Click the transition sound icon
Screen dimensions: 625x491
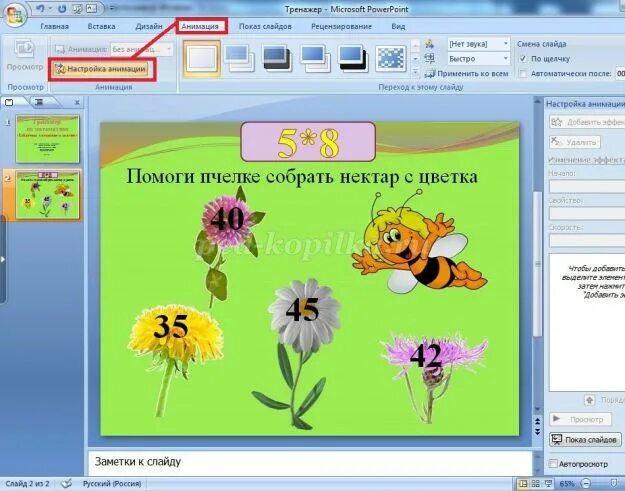pos(429,44)
